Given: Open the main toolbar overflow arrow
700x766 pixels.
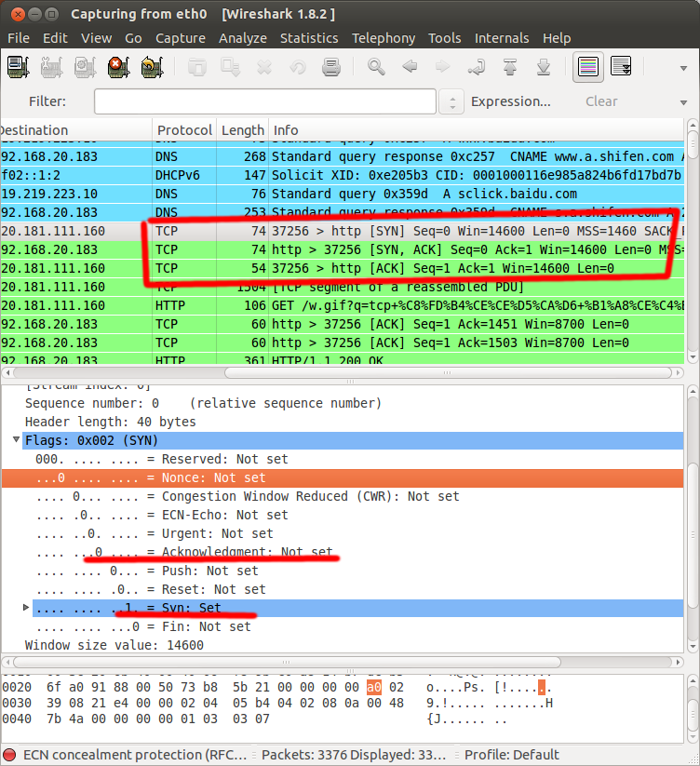Looking at the screenshot, I should (684, 68).
